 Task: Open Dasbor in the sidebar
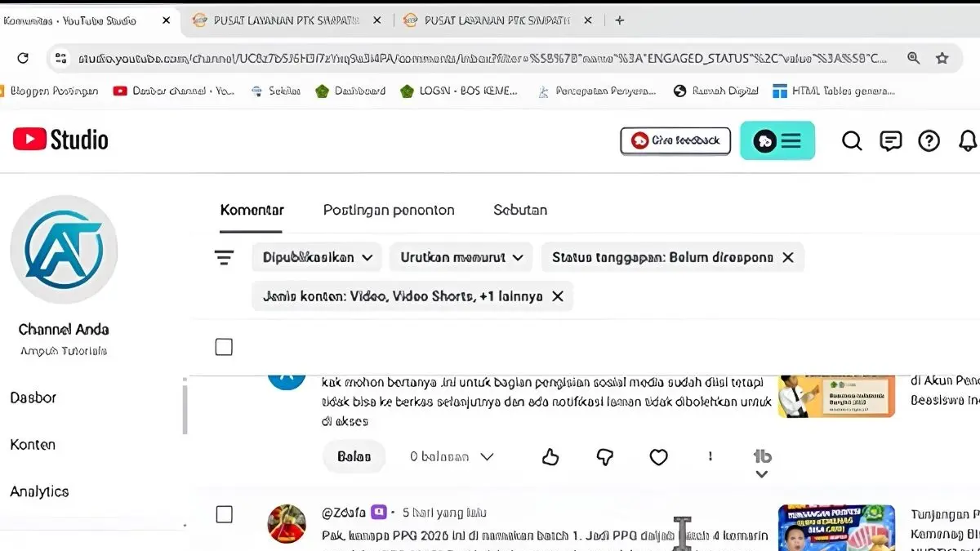coord(33,398)
